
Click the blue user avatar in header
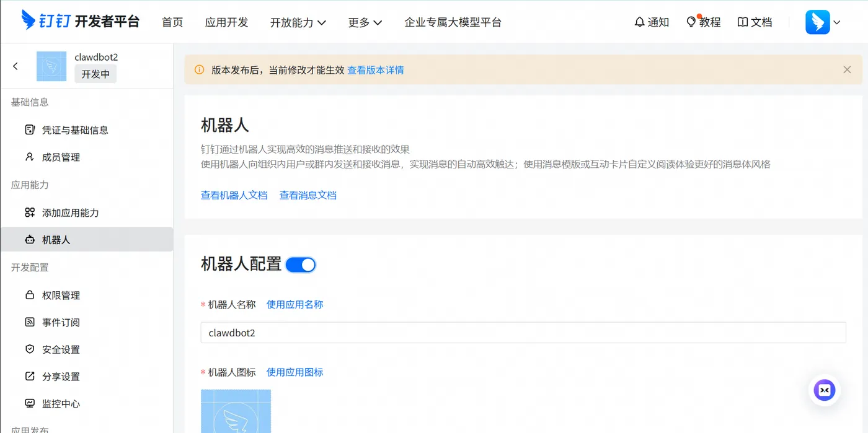(x=817, y=22)
